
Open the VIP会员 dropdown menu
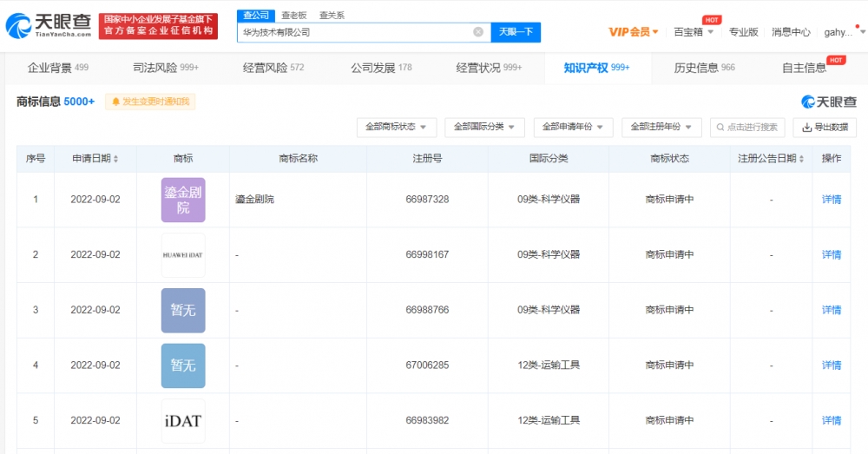(634, 32)
